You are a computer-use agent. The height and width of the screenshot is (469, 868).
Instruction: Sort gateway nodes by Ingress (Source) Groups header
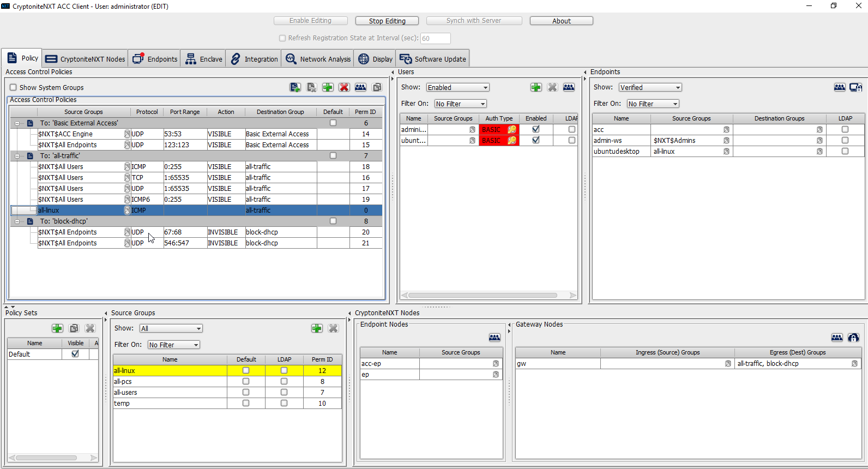tap(667, 352)
